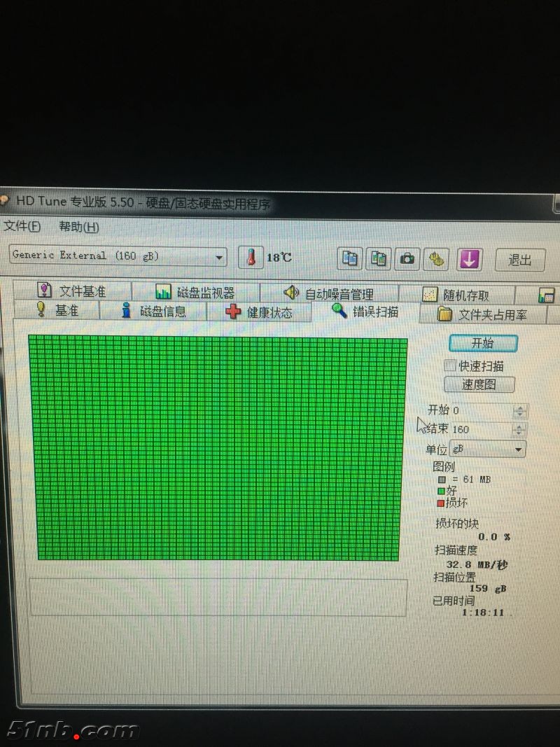The width and height of the screenshot is (560, 747).
Task: Click the 开始 value spinner arrows
Action: [519, 411]
